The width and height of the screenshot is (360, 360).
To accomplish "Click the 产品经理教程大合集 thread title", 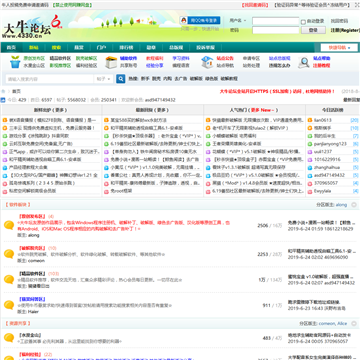I will 28,167.
